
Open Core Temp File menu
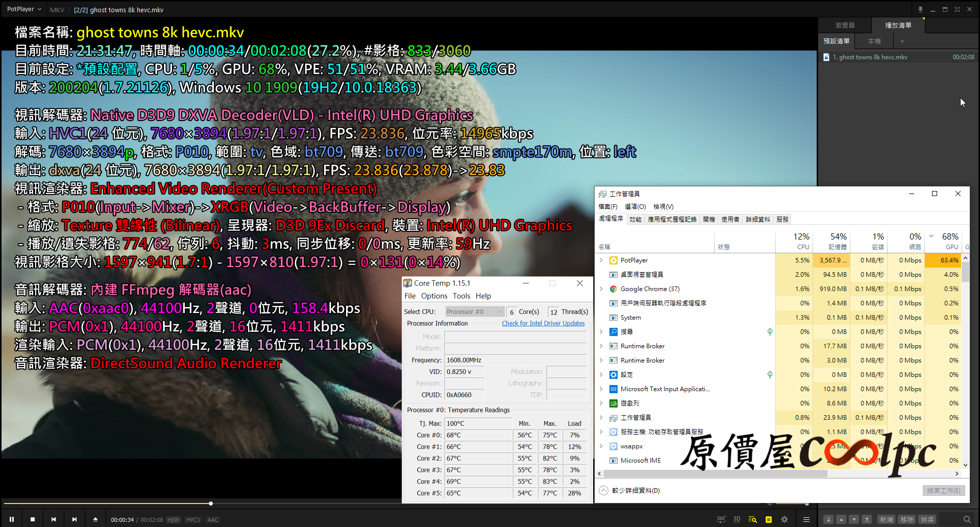pyautogui.click(x=410, y=296)
